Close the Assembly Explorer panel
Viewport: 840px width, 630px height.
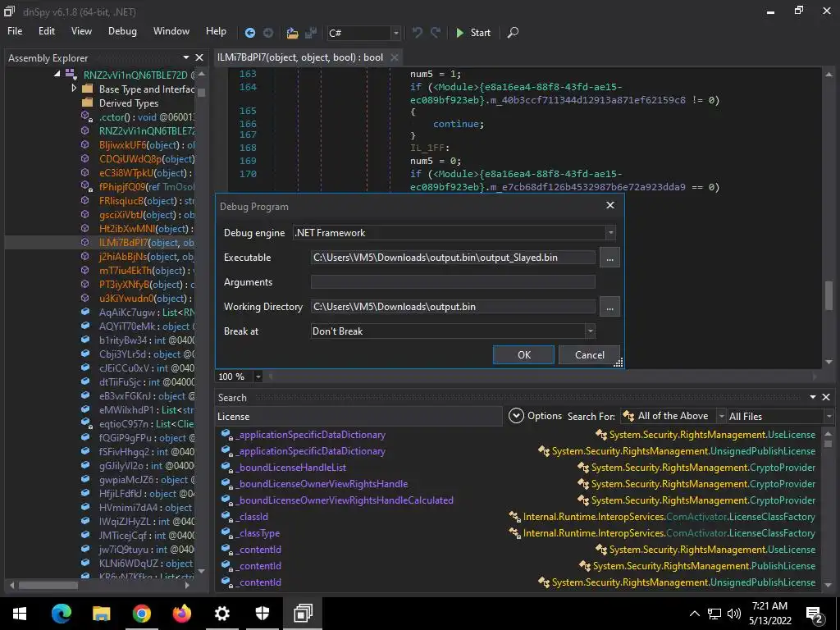click(199, 57)
